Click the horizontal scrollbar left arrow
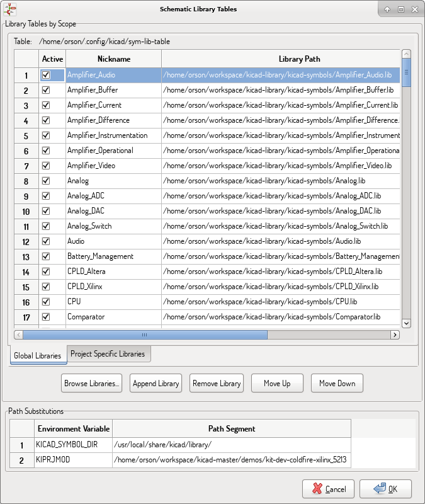Image resolution: width=425 pixels, height=504 pixels. click(19, 335)
